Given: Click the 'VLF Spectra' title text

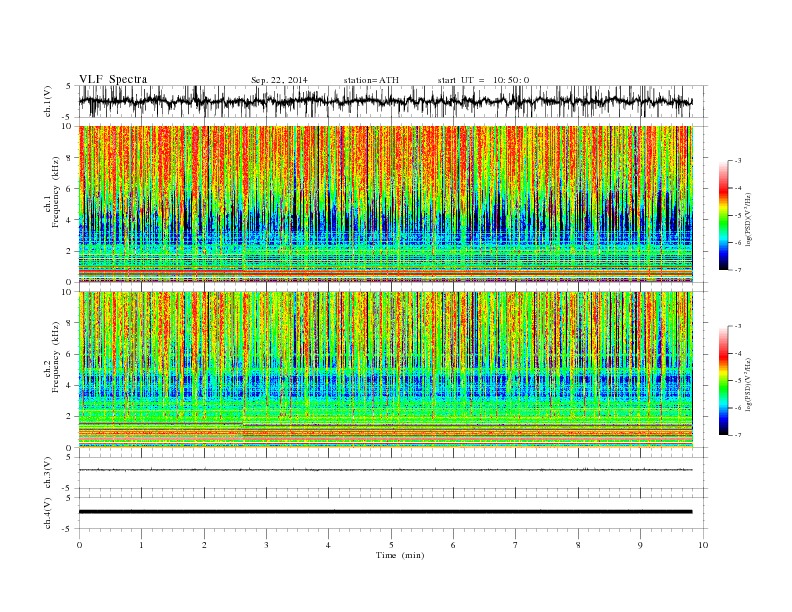Looking at the screenshot, I should 113,79.
